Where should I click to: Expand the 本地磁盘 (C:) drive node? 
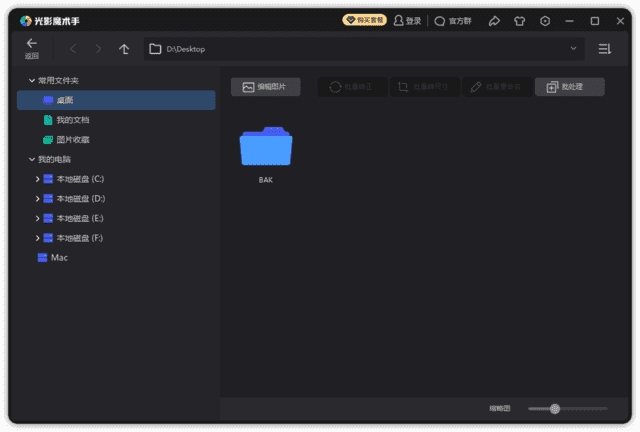coord(38,179)
